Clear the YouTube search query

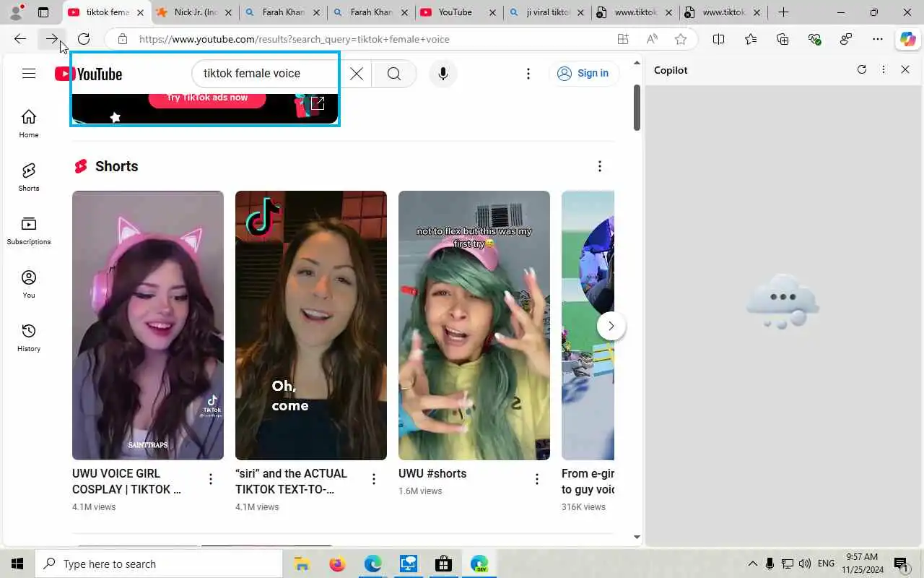point(357,73)
